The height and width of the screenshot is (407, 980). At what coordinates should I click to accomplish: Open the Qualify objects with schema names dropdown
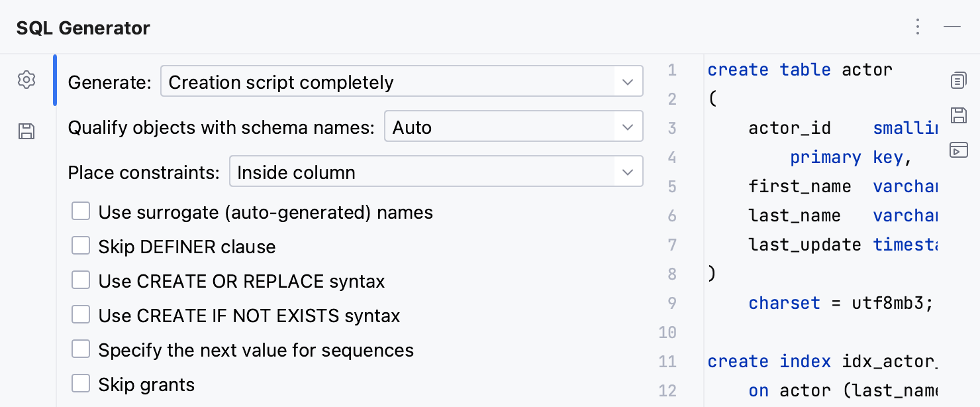(626, 126)
